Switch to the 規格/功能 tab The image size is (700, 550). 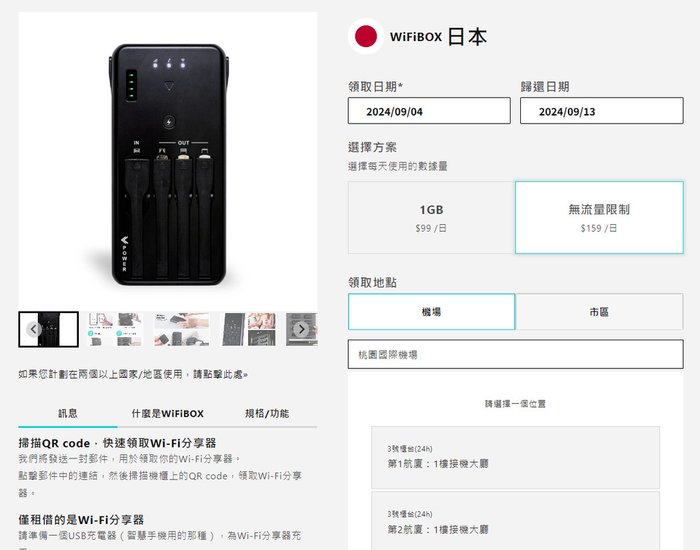(267, 413)
